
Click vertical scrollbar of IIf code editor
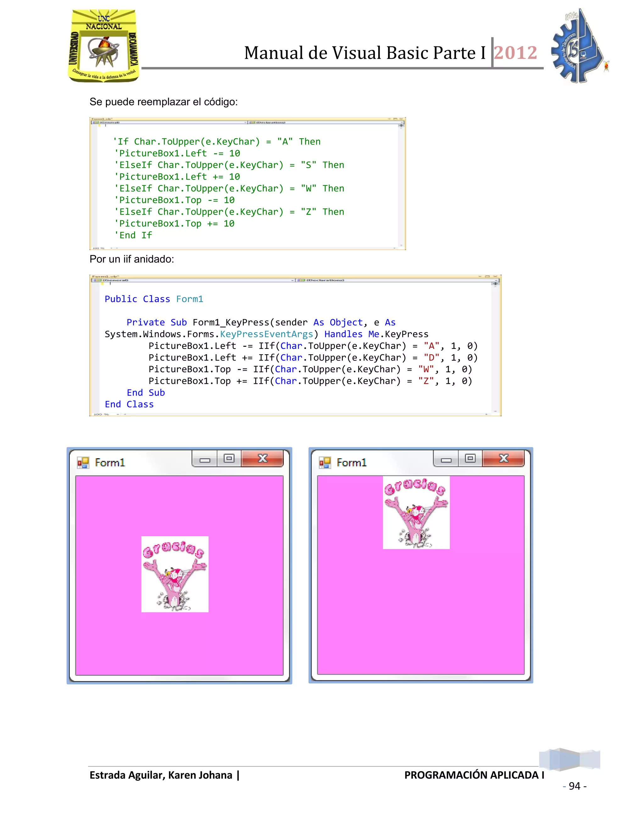(495, 348)
